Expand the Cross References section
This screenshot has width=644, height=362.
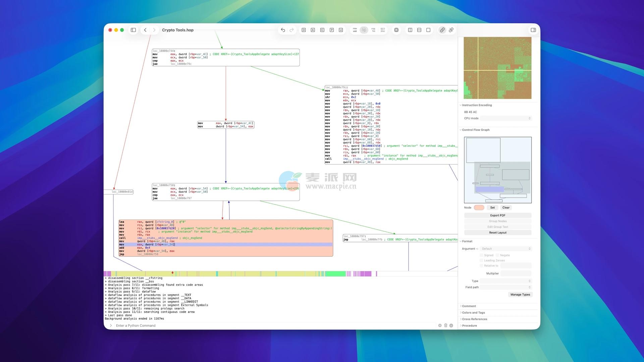(474, 319)
